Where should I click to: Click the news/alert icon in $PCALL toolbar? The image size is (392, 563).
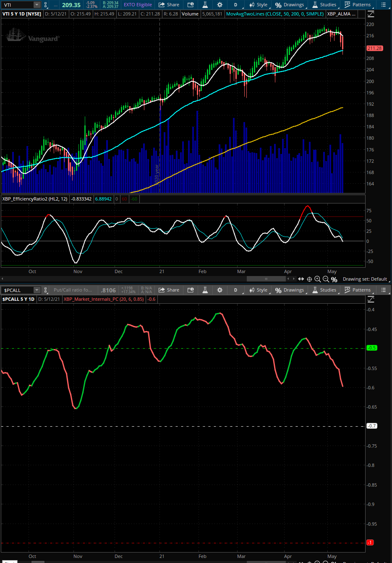(191, 290)
